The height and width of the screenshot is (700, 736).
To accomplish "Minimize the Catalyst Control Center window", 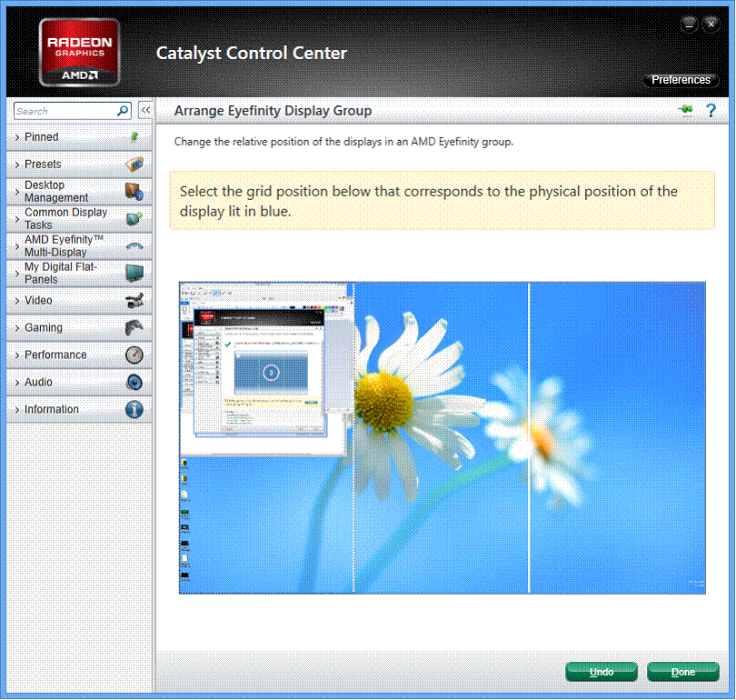I will pos(689,24).
